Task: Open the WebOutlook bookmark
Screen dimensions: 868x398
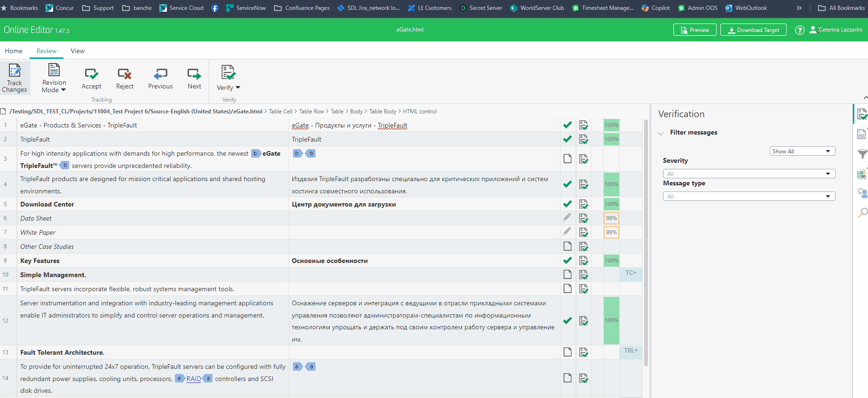Action: [x=746, y=8]
